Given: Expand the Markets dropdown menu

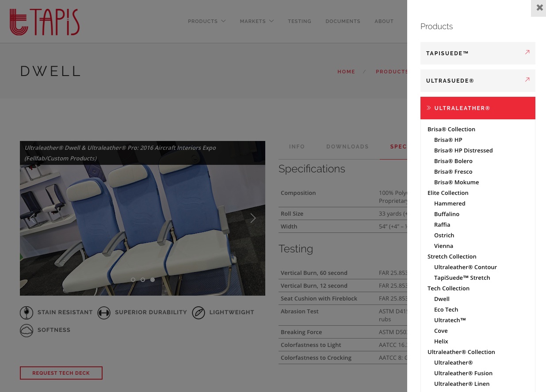Looking at the screenshot, I should (257, 21).
